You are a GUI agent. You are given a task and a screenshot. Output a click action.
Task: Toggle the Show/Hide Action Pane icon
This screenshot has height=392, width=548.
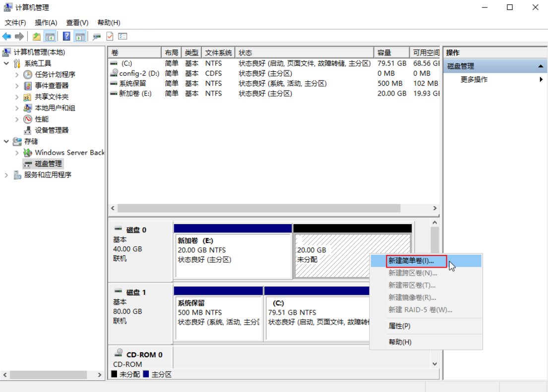point(80,36)
